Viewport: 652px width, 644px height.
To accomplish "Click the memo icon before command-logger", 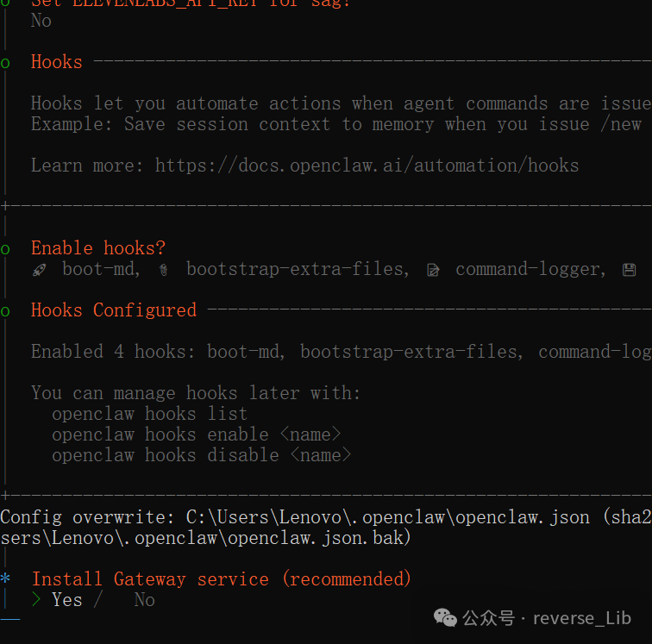I will tap(433, 270).
